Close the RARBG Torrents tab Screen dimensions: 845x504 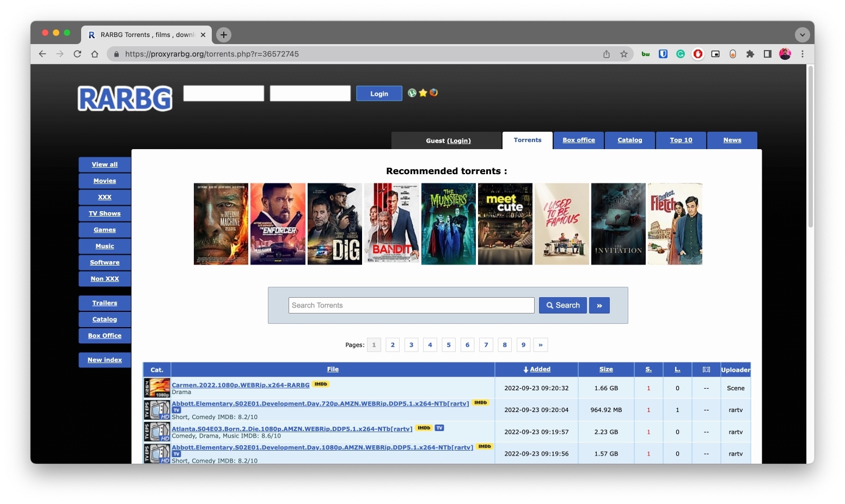coord(203,35)
